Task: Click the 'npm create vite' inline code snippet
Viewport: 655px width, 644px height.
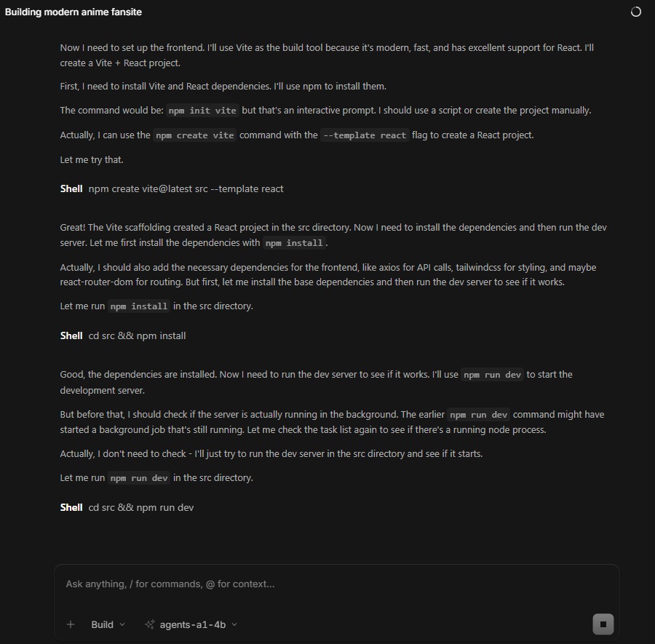Action: (x=194, y=135)
